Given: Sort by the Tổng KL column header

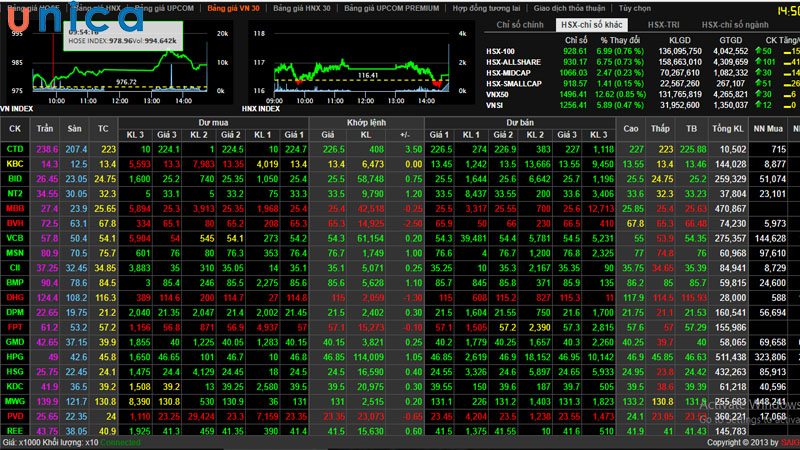Looking at the screenshot, I should tap(727, 128).
